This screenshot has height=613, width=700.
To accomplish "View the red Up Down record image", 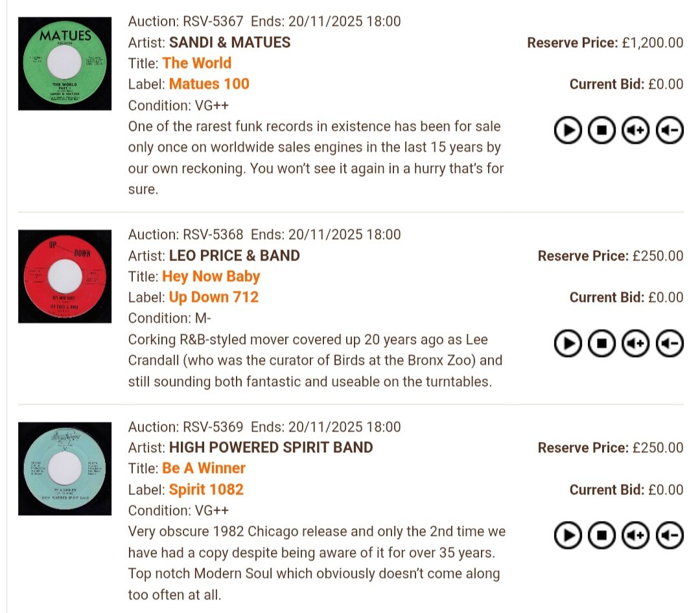I will [65, 276].
